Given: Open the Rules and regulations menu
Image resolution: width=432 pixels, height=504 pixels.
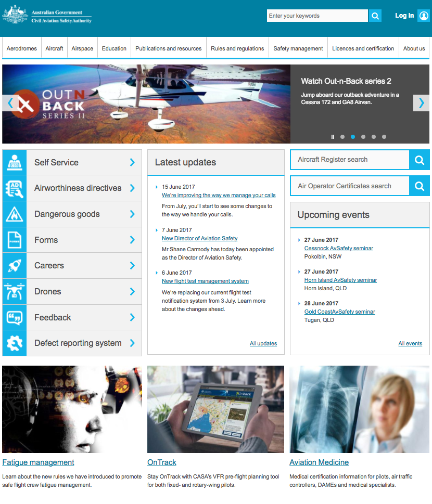Looking at the screenshot, I should [x=237, y=48].
